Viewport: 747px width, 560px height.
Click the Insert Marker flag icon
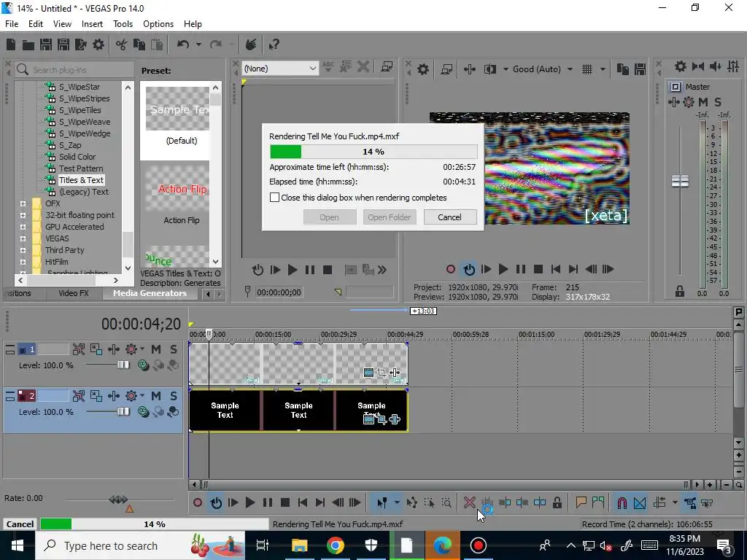coord(581,502)
